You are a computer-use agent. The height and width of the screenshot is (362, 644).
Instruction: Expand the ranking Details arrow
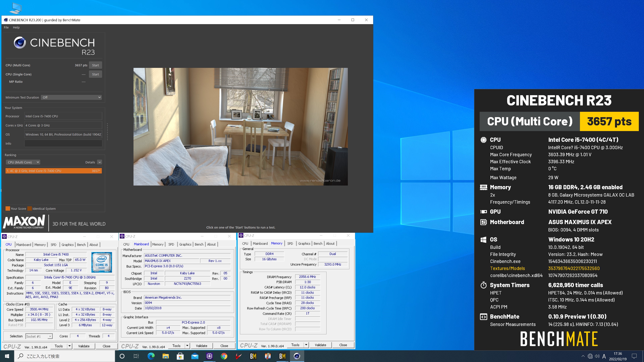coord(99,162)
